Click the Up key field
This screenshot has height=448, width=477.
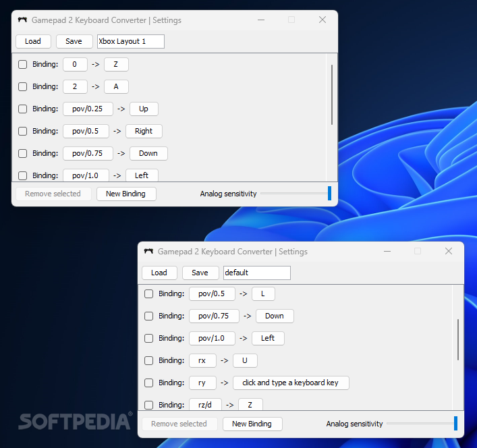(x=144, y=109)
